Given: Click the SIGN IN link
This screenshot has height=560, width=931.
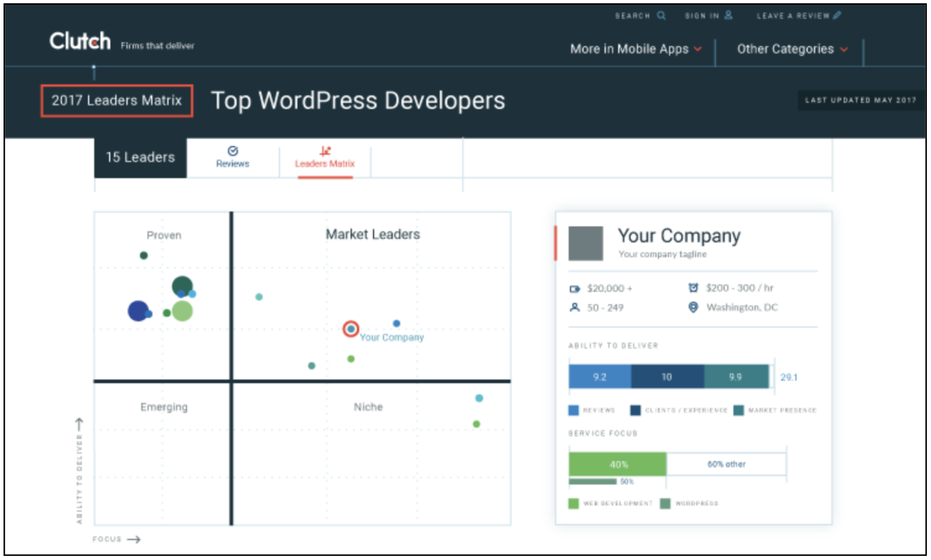Looking at the screenshot, I should 701,16.
